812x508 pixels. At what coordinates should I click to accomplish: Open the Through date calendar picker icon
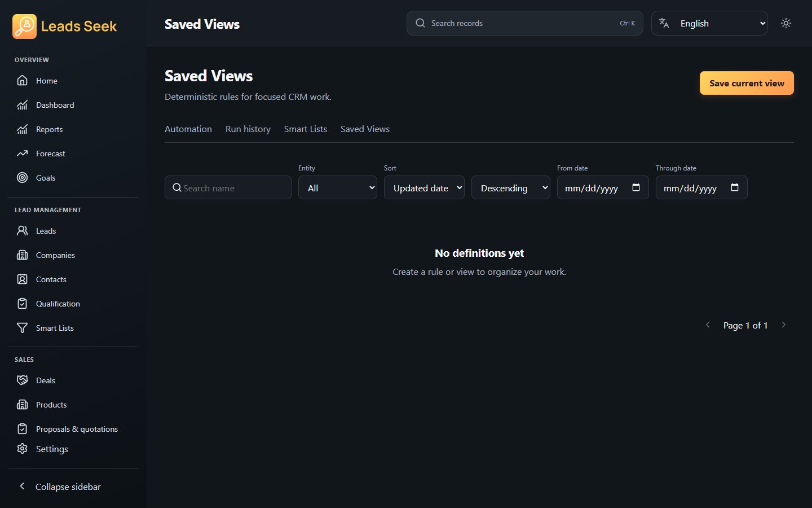(x=735, y=187)
